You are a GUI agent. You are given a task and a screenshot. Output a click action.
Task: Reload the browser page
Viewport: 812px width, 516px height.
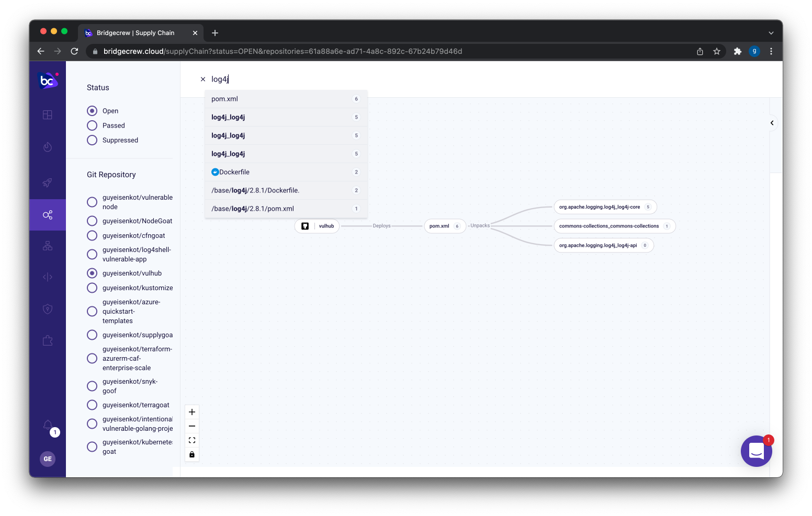(x=74, y=51)
